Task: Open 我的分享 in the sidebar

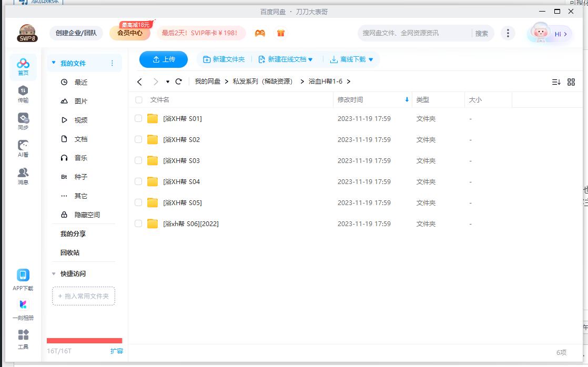Action: [73, 234]
